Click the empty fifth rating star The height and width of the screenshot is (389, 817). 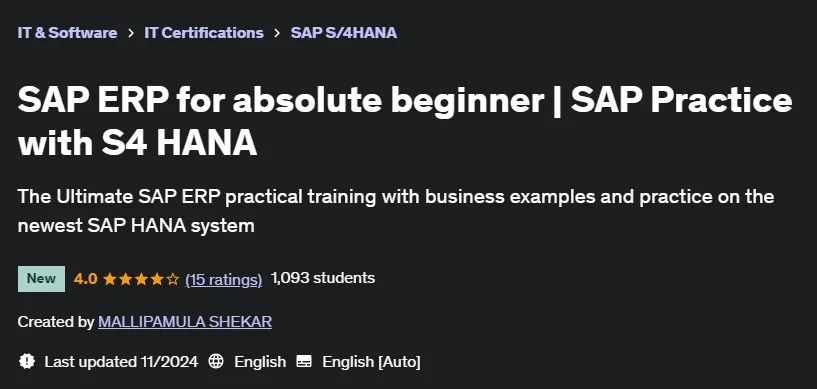point(172,279)
